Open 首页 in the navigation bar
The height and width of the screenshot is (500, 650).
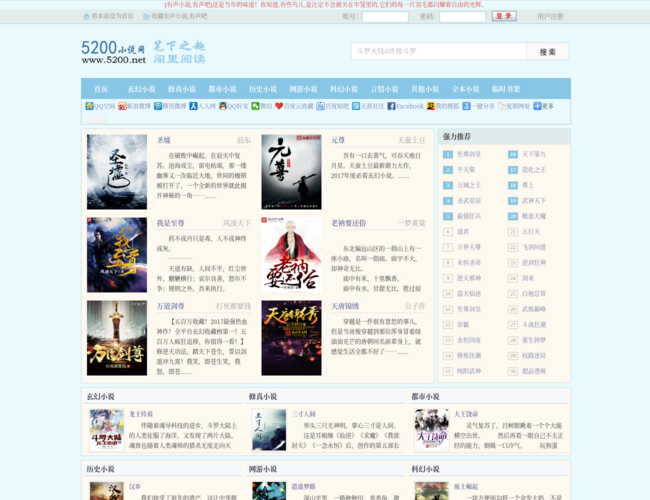coord(101,89)
